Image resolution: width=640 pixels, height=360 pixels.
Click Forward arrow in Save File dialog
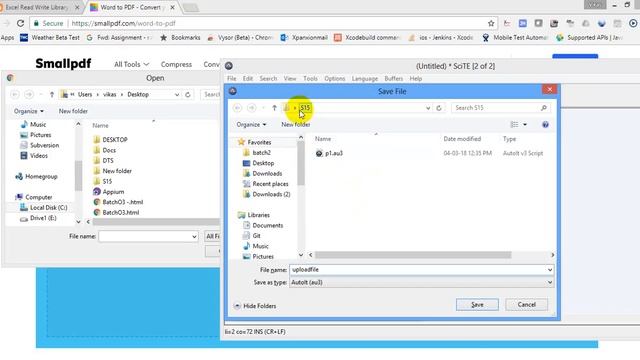(x=252, y=108)
